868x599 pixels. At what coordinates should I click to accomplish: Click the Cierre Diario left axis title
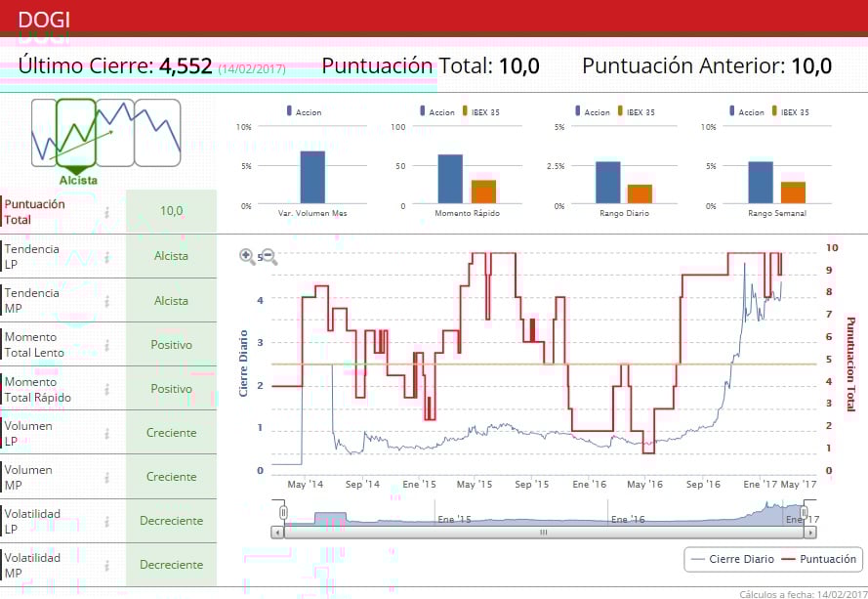tap(243, 364)
